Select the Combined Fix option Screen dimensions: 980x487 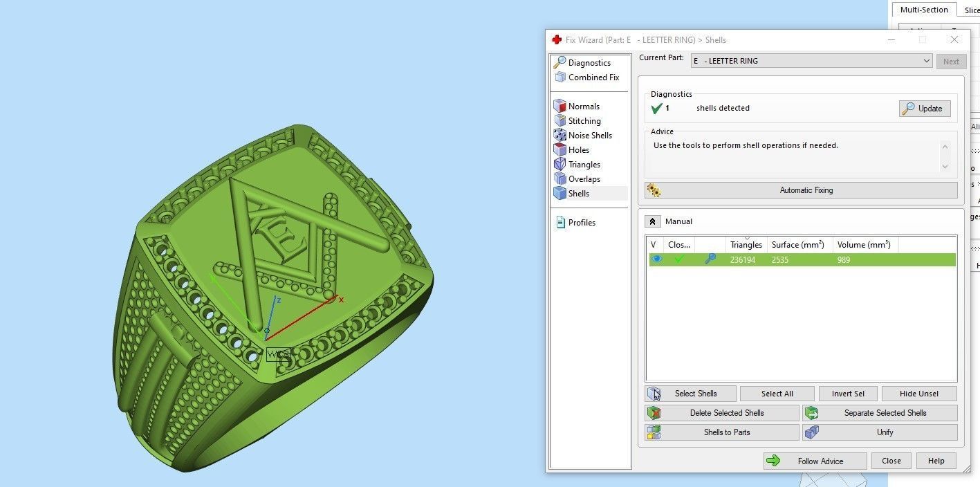pyautogui.click(x=587, y=77)
